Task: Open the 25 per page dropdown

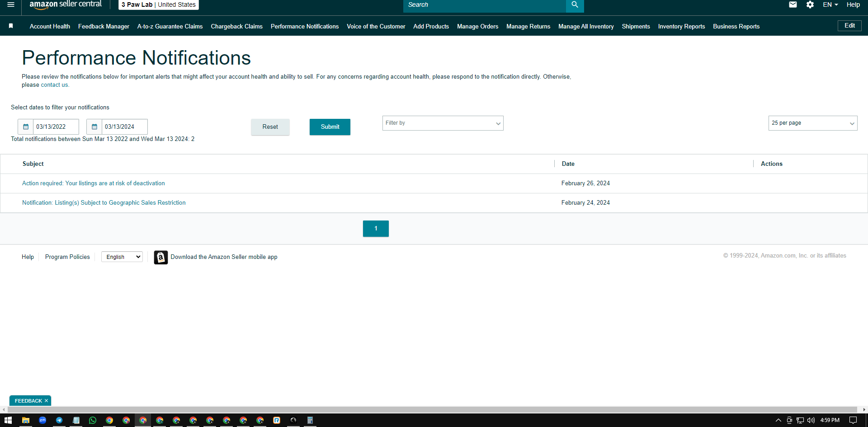Action: click(812, 123)
